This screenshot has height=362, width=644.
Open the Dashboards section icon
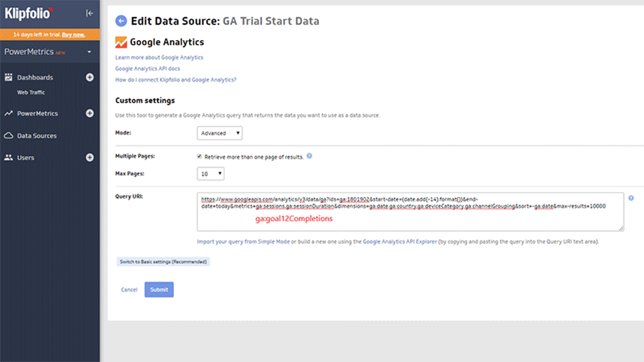8,77
